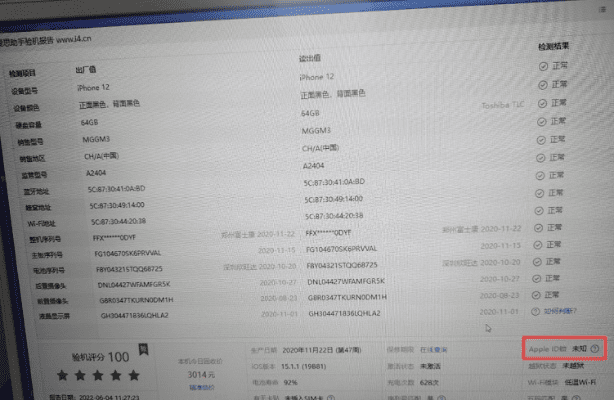Viewport: 614px width, 400px height.
Task: Click 5C:87:30:44:20:38 in the 出厂值 column
Action: point(119,222)
